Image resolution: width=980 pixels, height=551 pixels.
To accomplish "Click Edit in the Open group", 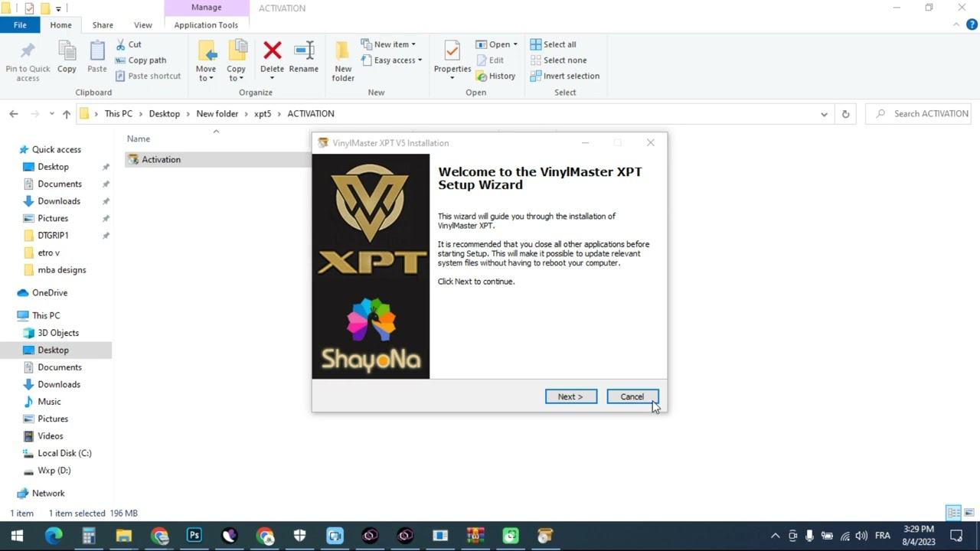I will click(490, 60).
